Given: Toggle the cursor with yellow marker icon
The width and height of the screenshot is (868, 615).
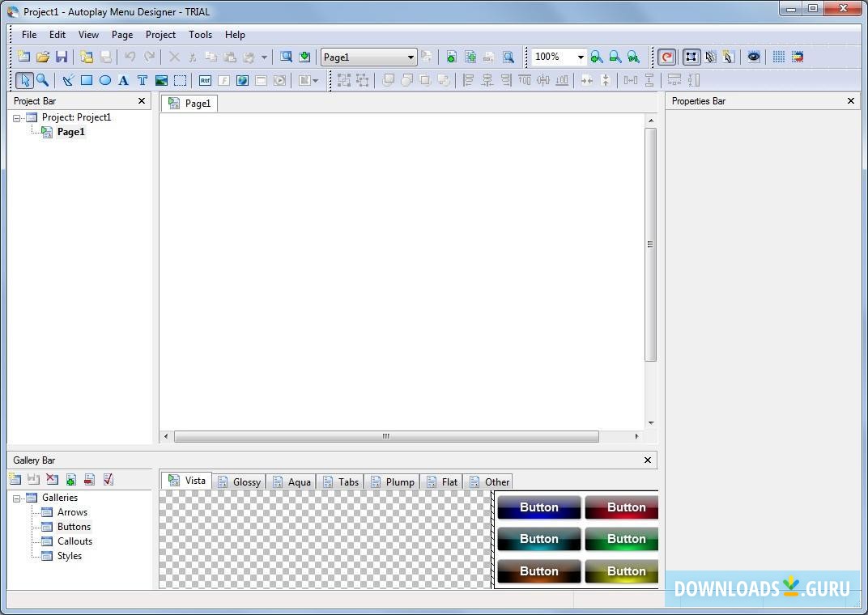Looking at the screenshot, I should point(729,57).
